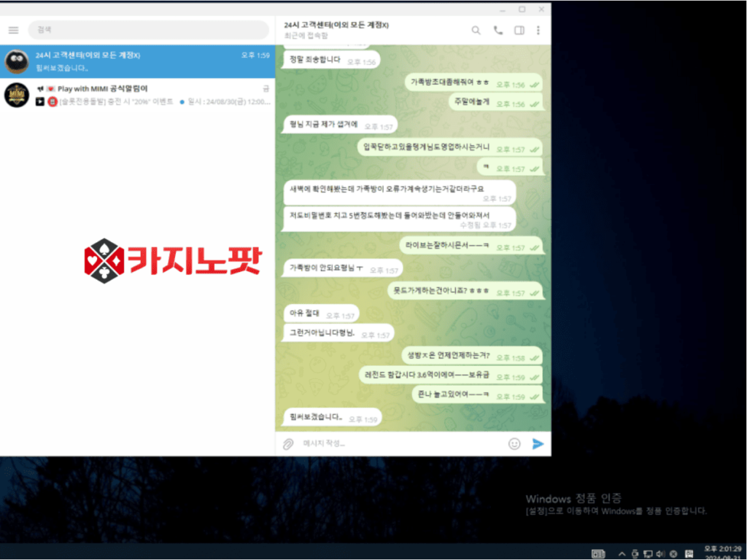Click the sent message '존나 놀고있어여ㅡㅡㅋ'
The width and height of the screenshot is (747, 560).
tap(477, 394)
